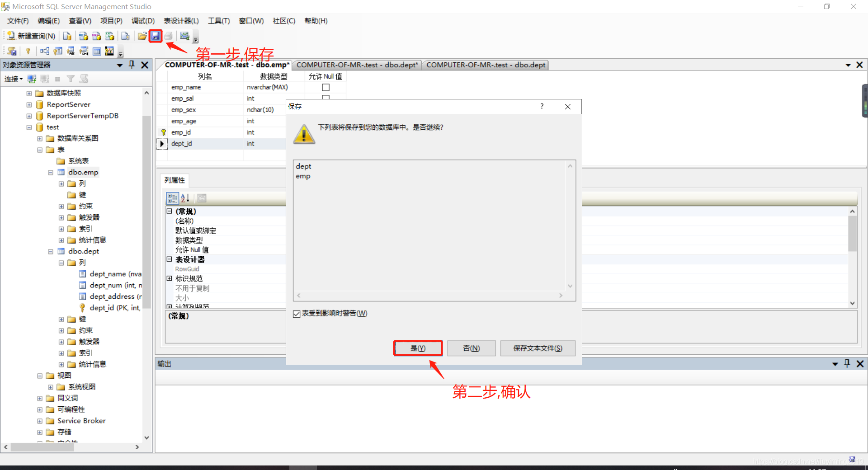868x470 pixels.
Task: Click the Categorized view icon in column properties
Action: click(x=172, y=198)
